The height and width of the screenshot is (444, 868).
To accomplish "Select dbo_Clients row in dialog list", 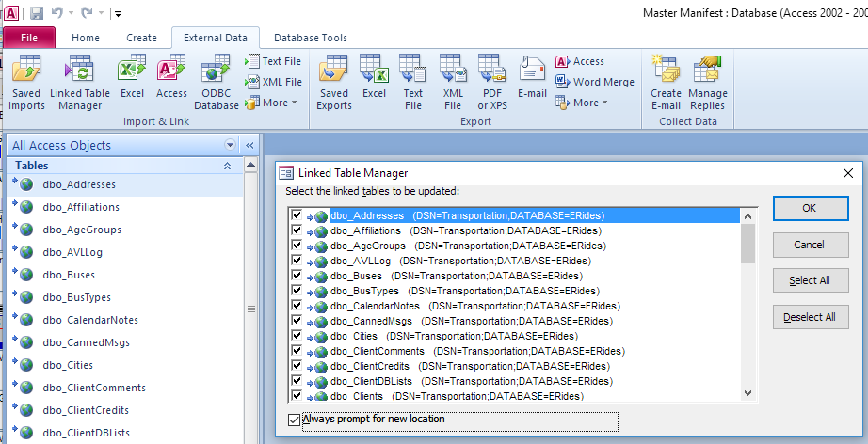I will coord(457,396).
